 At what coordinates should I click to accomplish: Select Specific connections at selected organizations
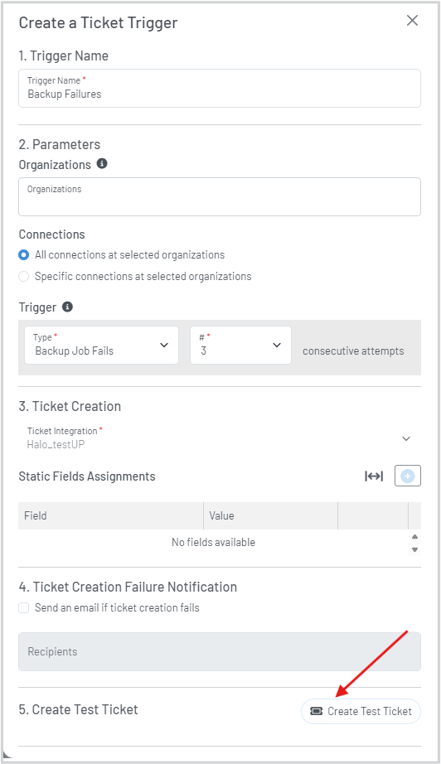(x=23, y=276)
